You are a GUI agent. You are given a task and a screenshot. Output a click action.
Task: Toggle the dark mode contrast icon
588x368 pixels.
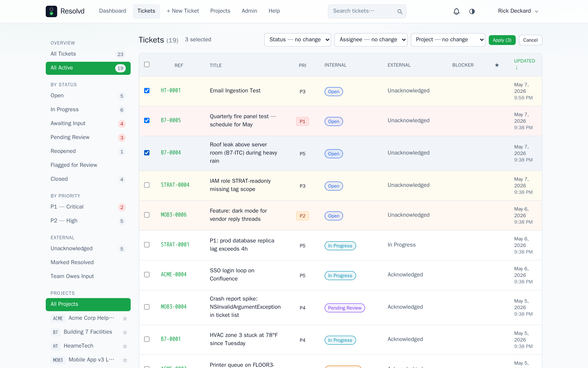(472, 11)
